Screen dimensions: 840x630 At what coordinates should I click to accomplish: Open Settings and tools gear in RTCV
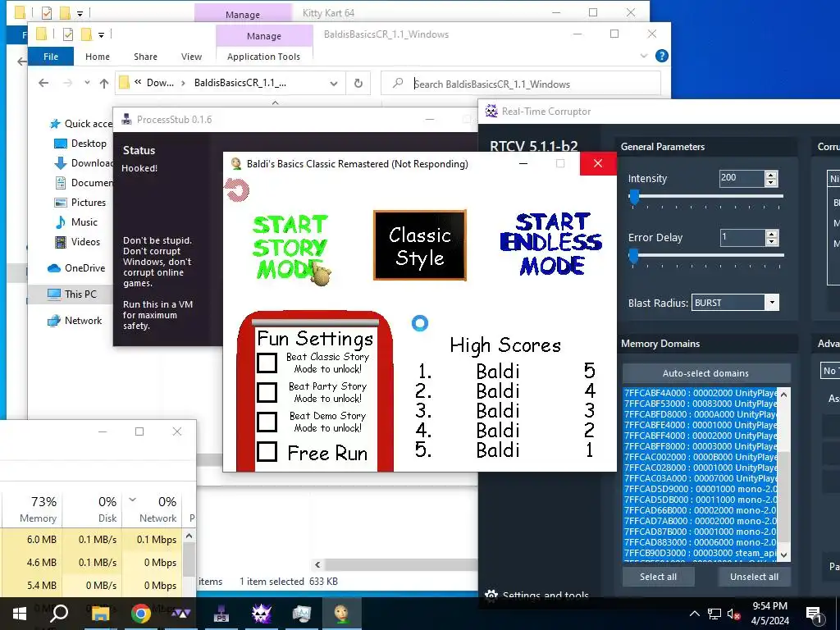pos(491,595)
